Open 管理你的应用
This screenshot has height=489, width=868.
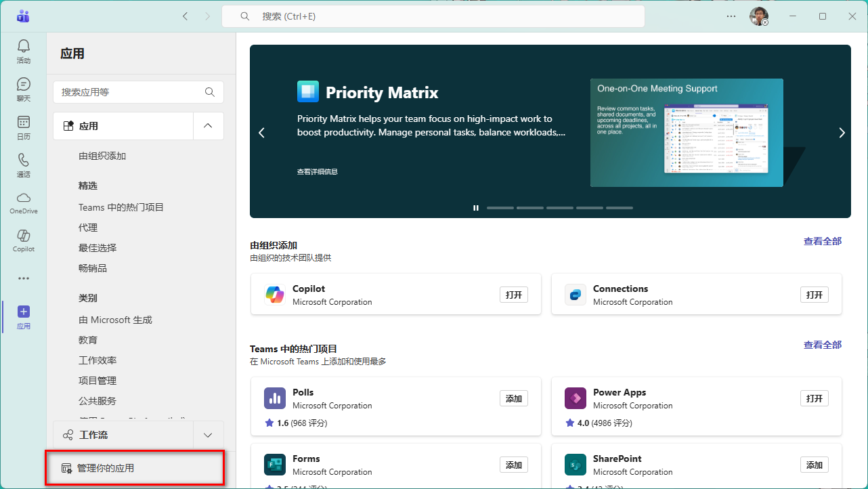coord(134,468)
